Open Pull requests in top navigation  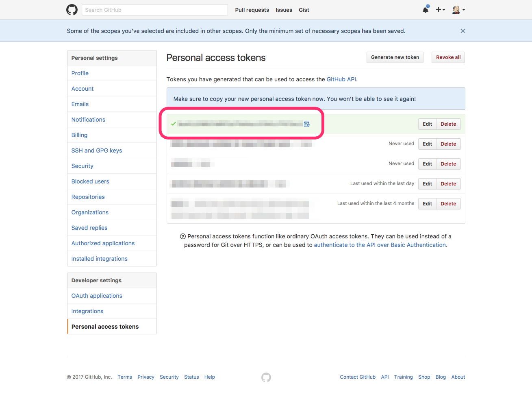[252, 10]
